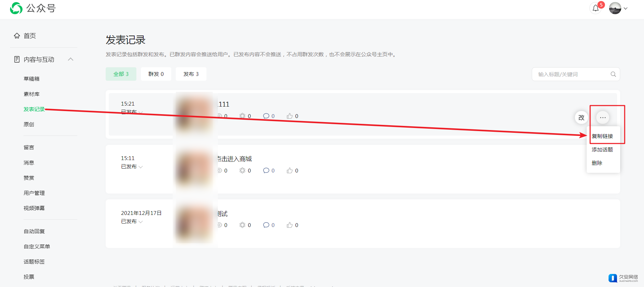Expand 已发布 status dropdown for 15:11 post
This screenshot has width=644, height=287.
141,167
